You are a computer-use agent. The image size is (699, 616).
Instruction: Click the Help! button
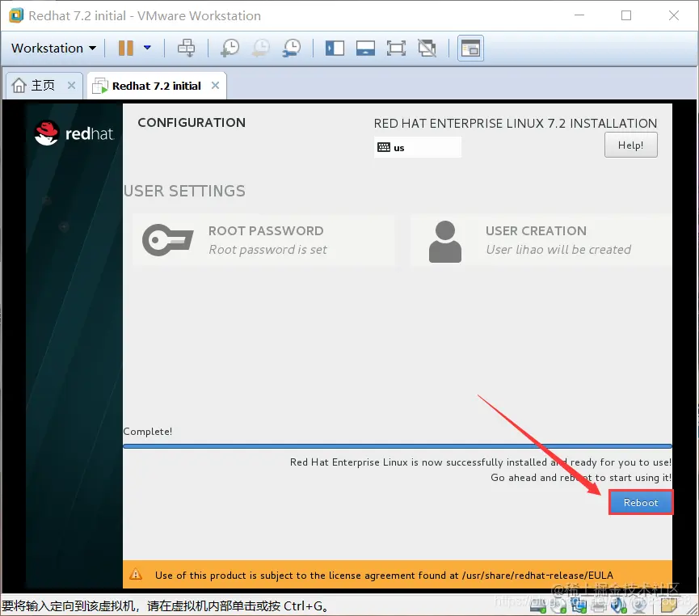click(x=630, y=145)
